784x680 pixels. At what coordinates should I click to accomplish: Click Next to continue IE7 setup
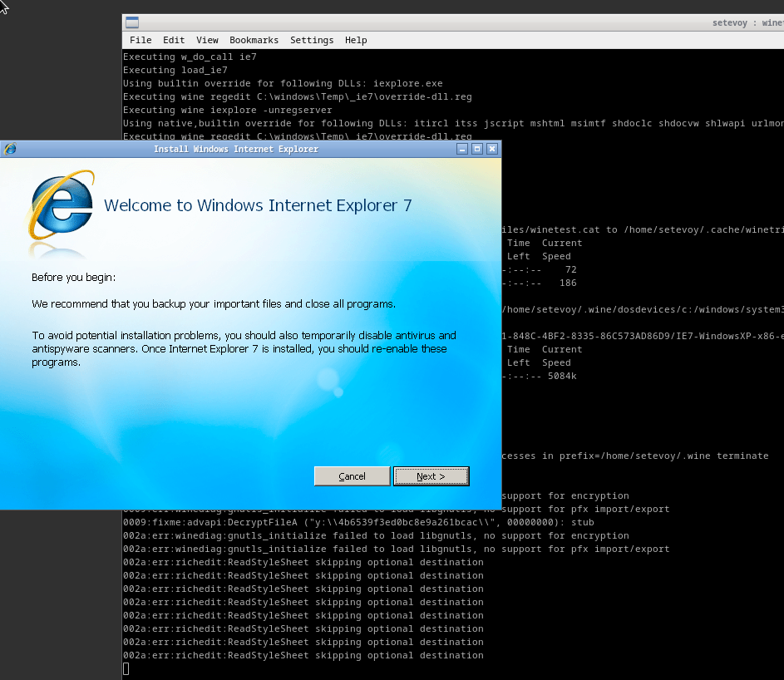click(x=431, y=476)
